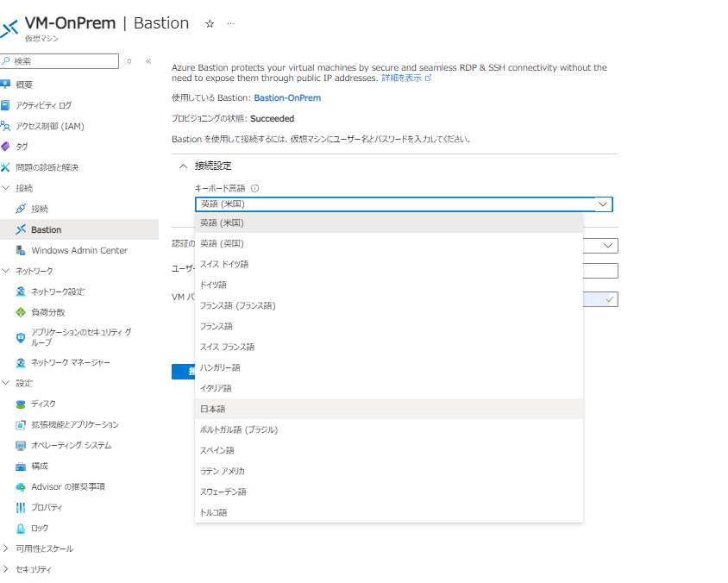
Task: Click the アクティビティ ログ icon
Action: pyautogui.click(x=5, y=105)
